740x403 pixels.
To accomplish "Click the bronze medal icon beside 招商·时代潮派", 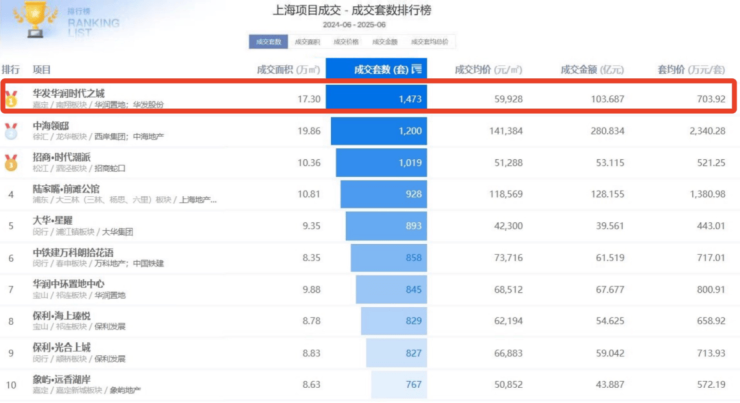I will pos(11,161).
